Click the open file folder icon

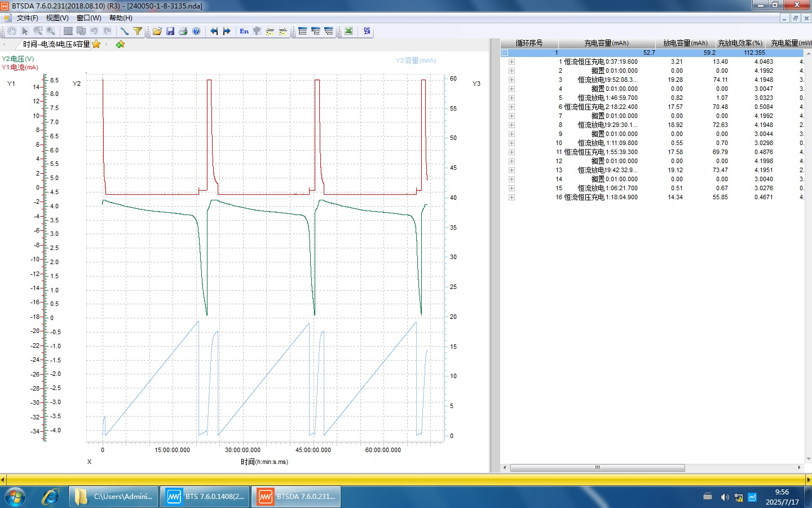[x=157, y=31]
